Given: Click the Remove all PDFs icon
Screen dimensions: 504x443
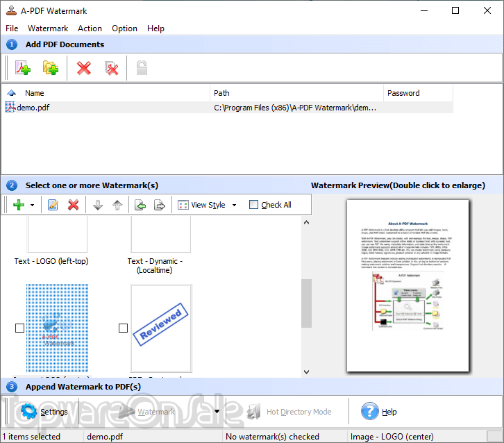Looking at the screenshot, I should pyautogui.click(x=112, y=68).
